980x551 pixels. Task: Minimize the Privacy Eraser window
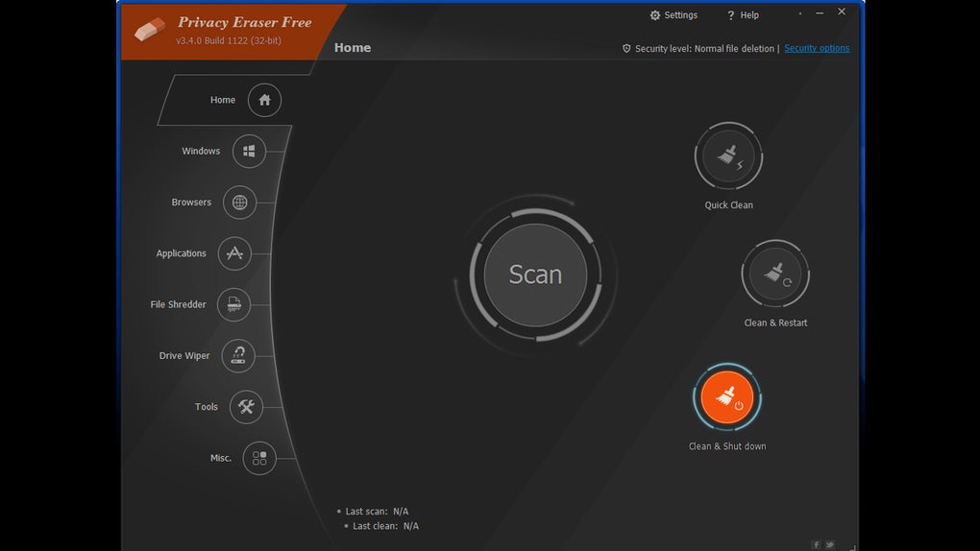[820, 12]
